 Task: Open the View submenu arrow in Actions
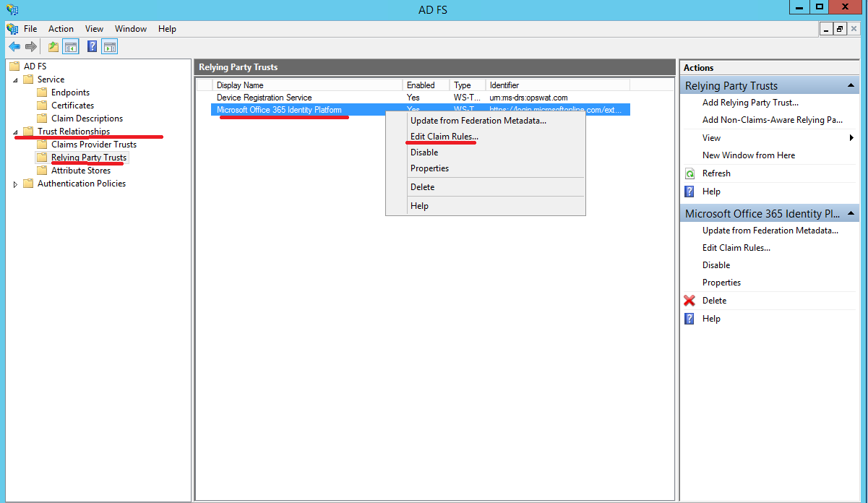(x=852, y=138)
